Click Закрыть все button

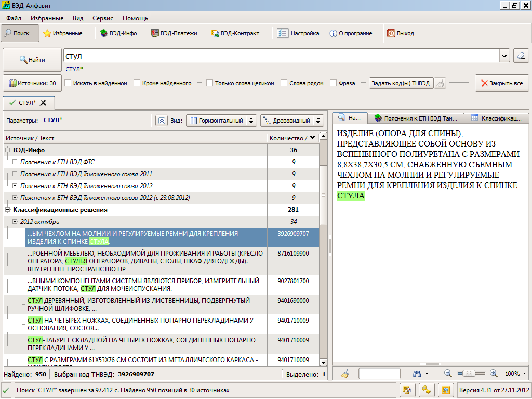pyautogui.click(x=502, y=83)
